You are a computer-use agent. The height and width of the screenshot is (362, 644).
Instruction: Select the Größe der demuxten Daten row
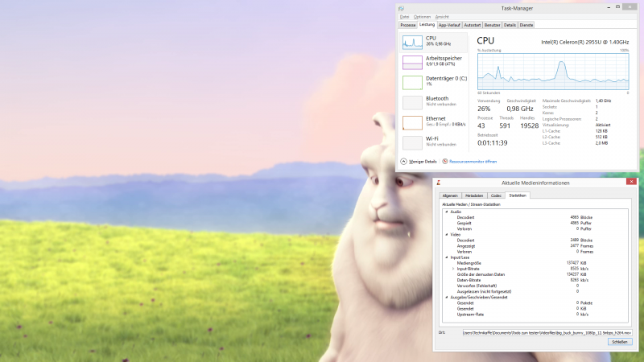click(x=535, y=274)
